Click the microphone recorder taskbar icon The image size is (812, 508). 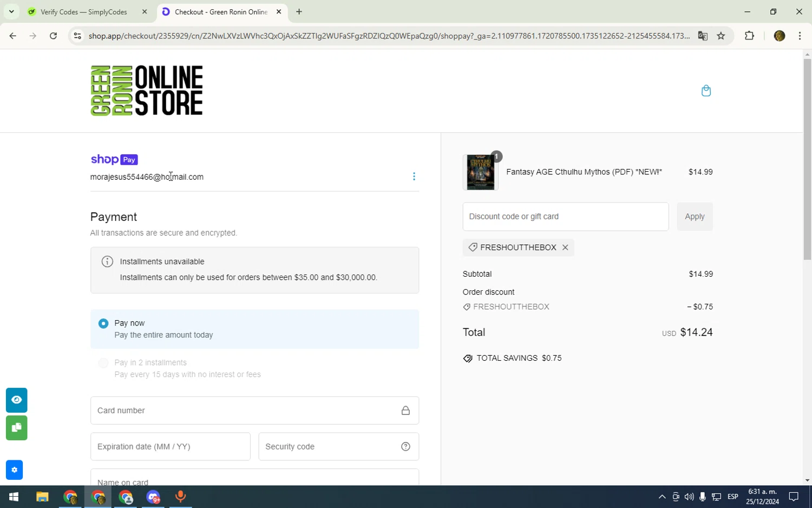[180, 497]
